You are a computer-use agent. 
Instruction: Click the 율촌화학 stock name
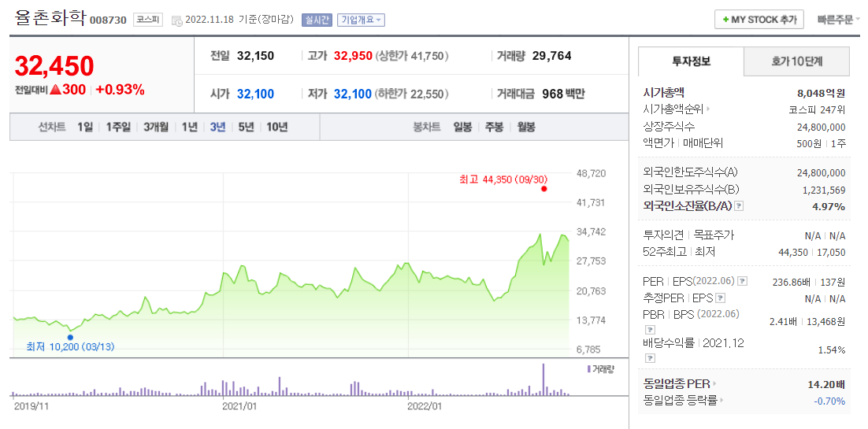click(50, 18)
